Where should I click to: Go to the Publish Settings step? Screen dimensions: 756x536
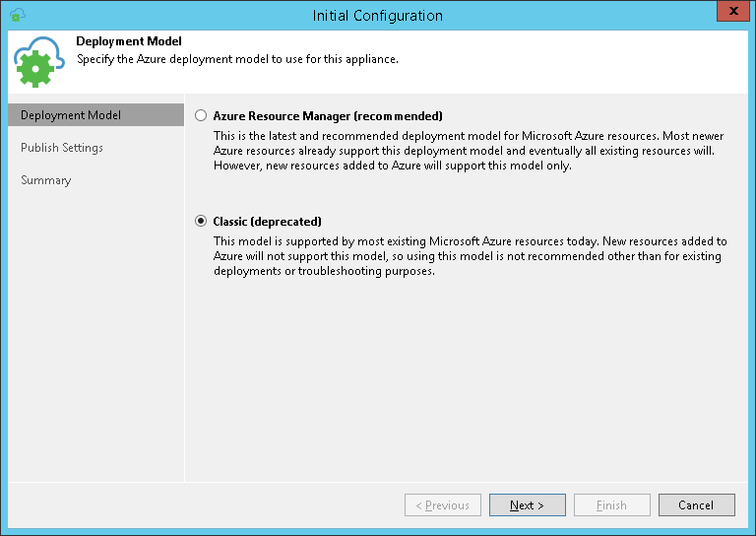[x=62, y=148]
